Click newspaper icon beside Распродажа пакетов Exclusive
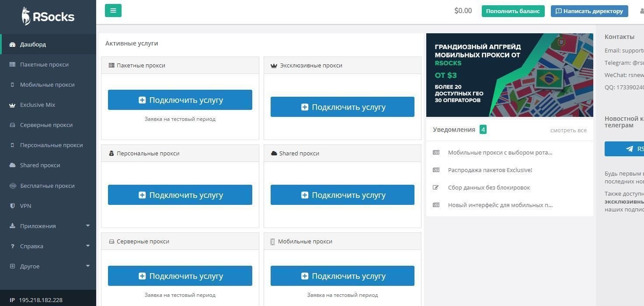The image size is (644, 306). pyautogui.click(x=436, y=170)
